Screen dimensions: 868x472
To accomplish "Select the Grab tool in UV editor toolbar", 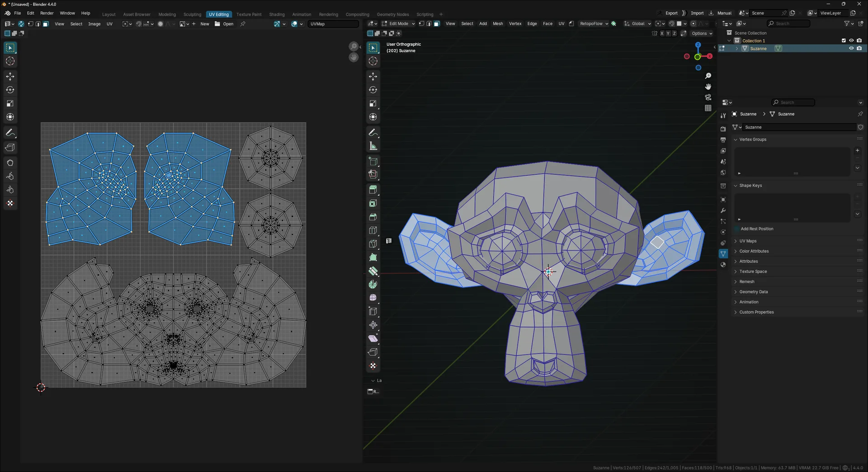I will (10, 163).
